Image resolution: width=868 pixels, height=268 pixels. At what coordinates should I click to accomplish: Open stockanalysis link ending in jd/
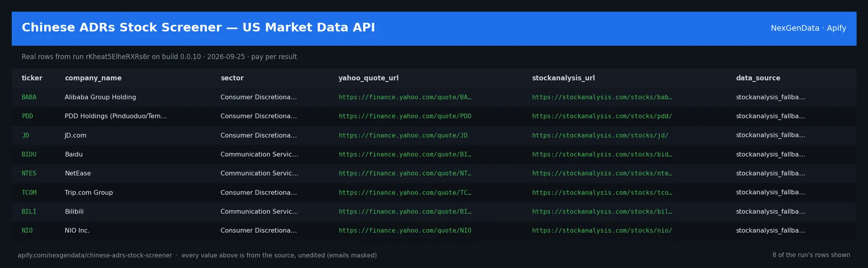tap(600, 135)
